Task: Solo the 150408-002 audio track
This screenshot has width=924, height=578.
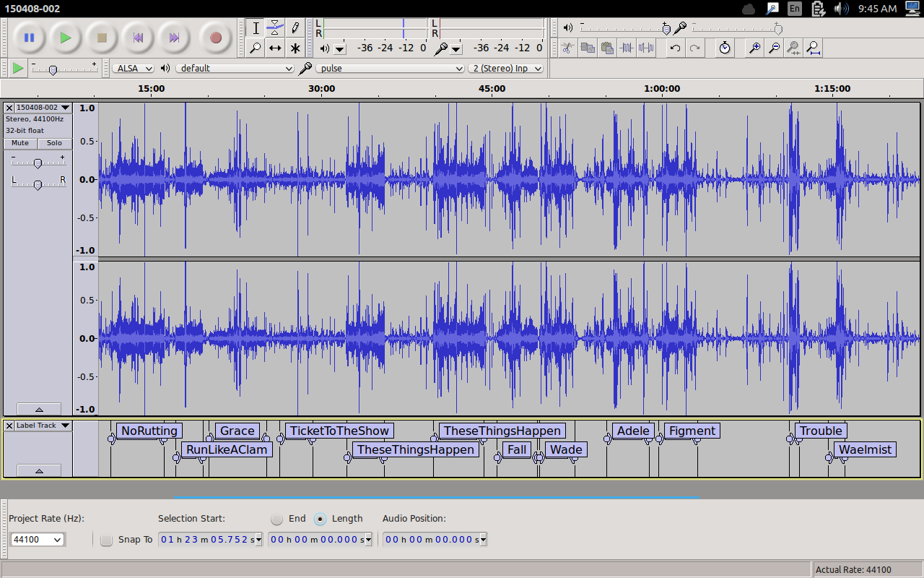Action: pos(55,143)
